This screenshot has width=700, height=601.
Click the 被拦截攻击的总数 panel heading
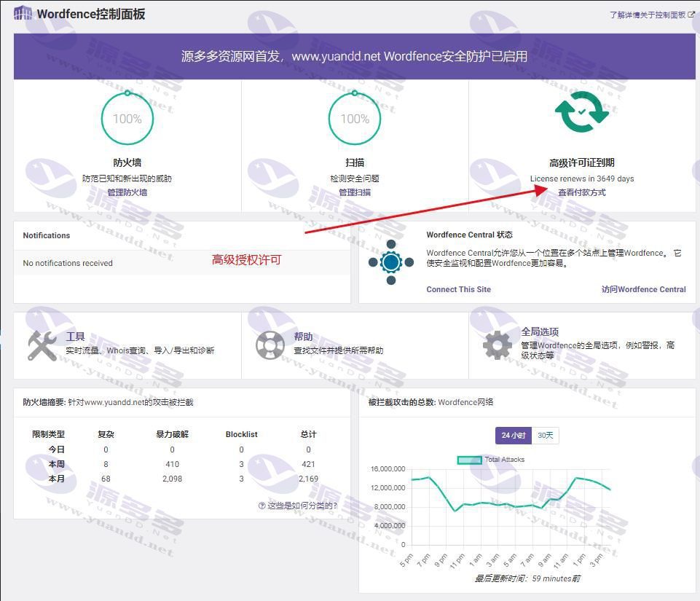[x=430, y=402]
